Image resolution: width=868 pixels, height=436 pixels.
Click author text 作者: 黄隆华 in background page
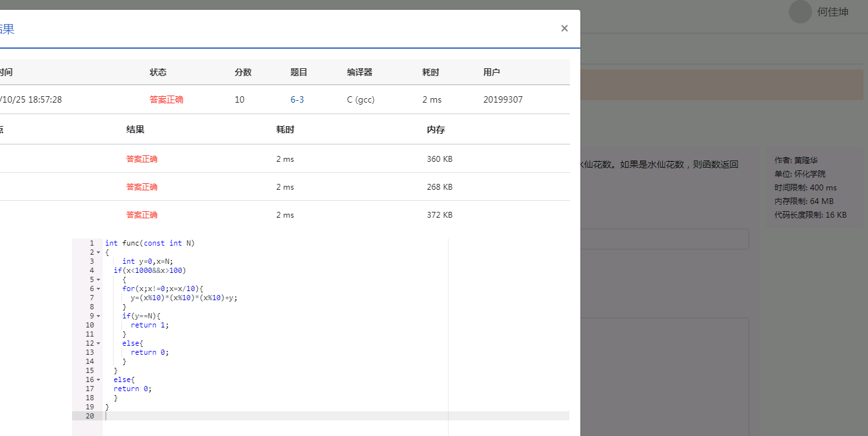coord(796,160)
